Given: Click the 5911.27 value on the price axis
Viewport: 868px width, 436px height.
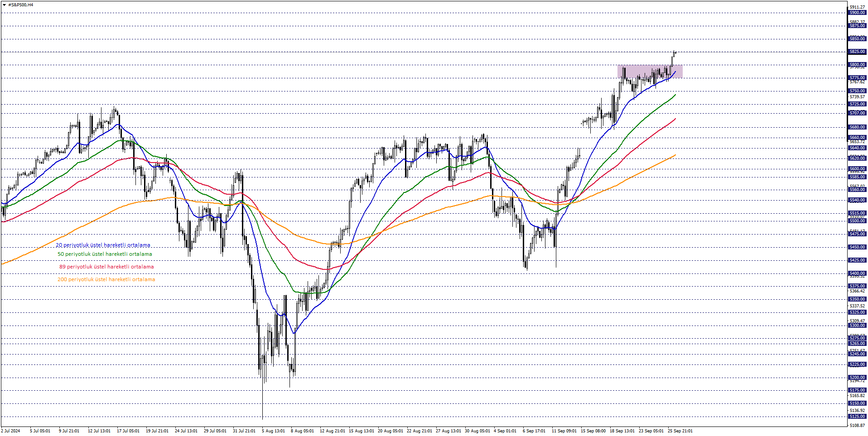Looking at the screenshot, I should coord(857,7).
